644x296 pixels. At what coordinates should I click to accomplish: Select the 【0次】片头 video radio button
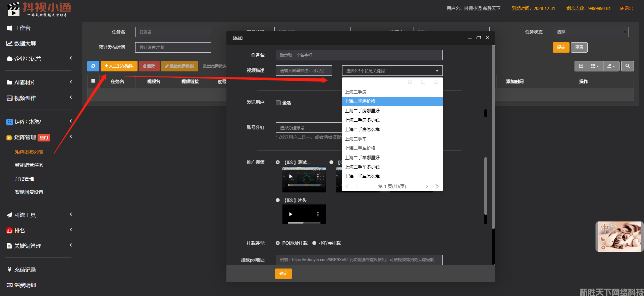pos(278,200)
